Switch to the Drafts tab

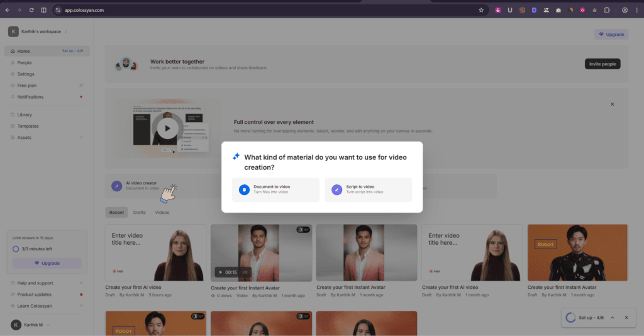pyautogui.click(x=139, y=213)
